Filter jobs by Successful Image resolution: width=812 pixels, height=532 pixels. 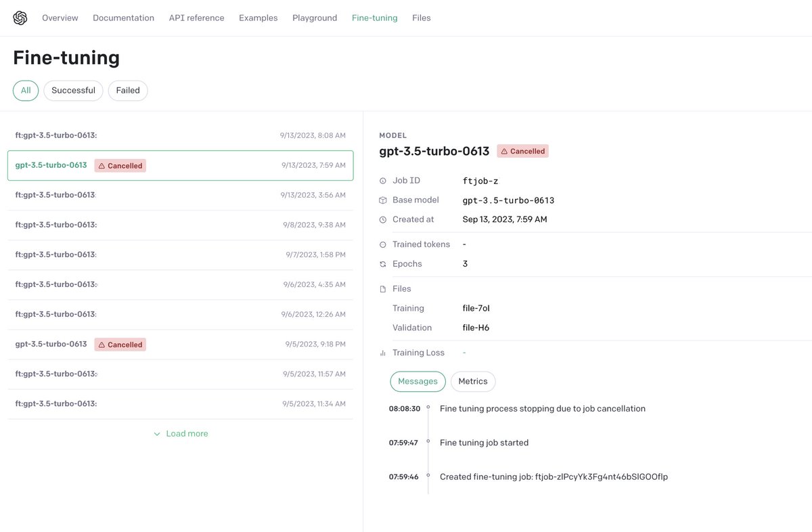pos(73,91)
